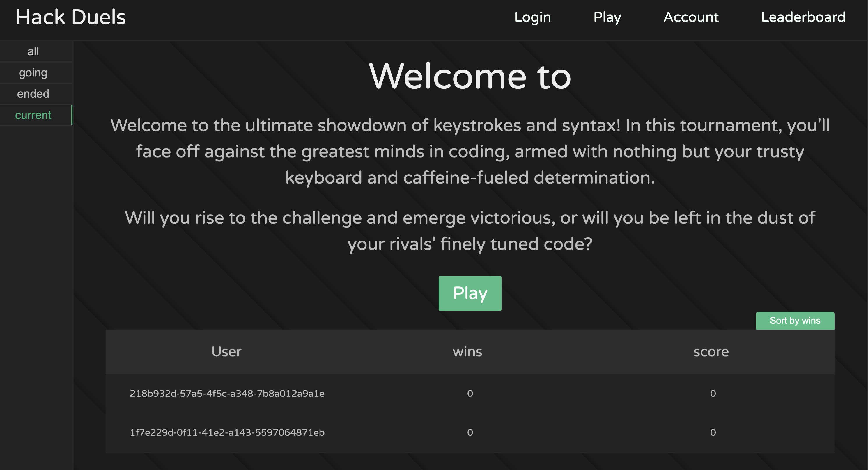The image size is (868, 470).
Task: Switch to the 'going' sidebar tab
Action: [x=33, y=73]
